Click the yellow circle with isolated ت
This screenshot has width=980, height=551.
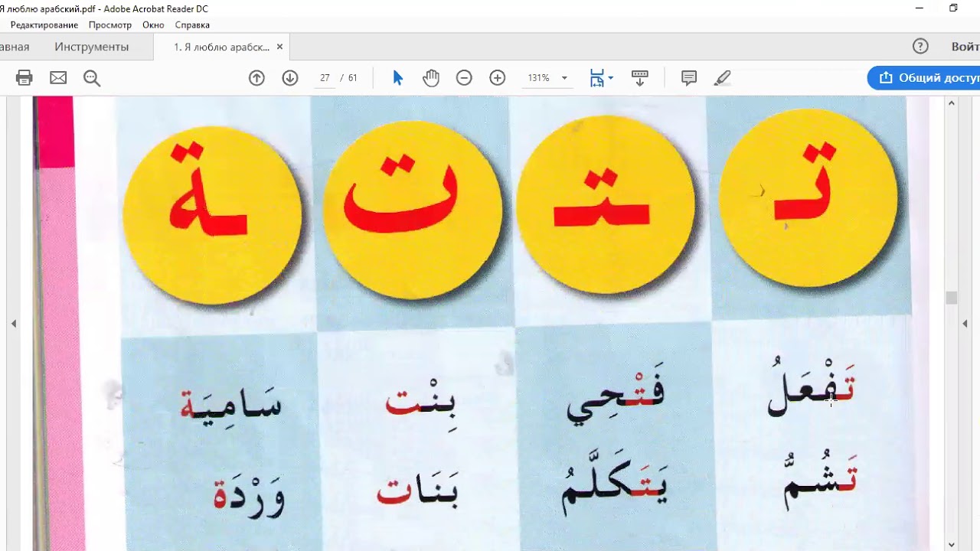413,211
